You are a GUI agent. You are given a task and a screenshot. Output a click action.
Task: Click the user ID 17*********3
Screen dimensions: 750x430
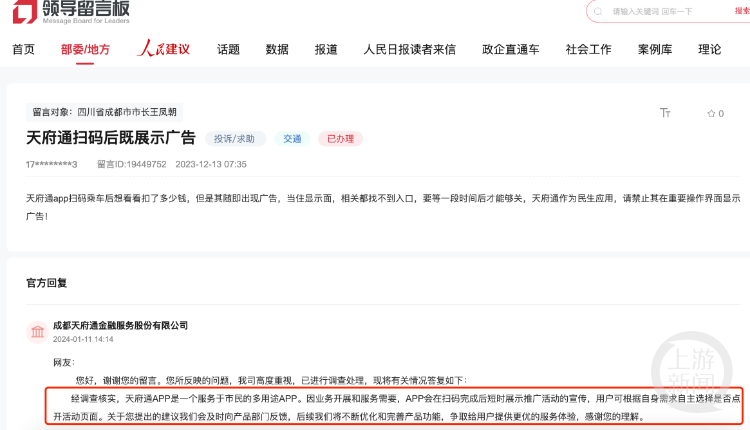coord(51,165)
